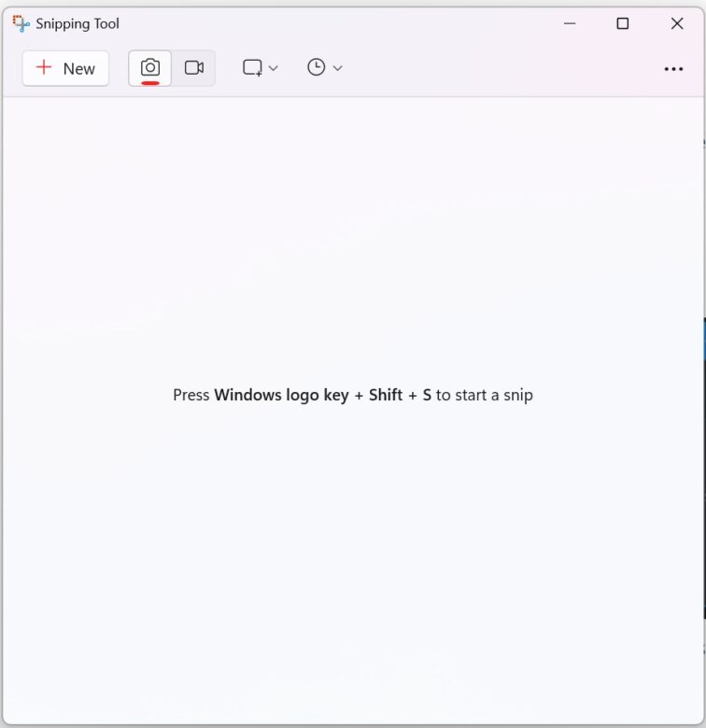The image size is (706, 728).
Task: Click the rectangle snipping mode icon
Action: [x=252, y=67]
